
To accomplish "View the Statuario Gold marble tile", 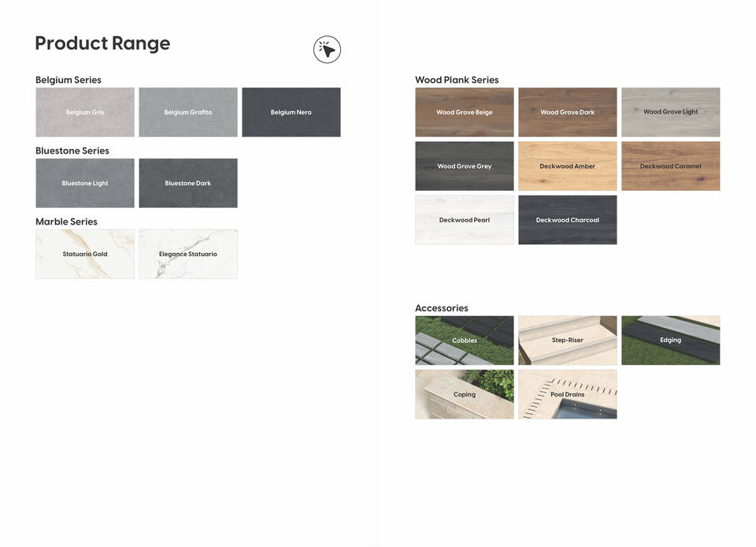I will click(x=85, y=254).
